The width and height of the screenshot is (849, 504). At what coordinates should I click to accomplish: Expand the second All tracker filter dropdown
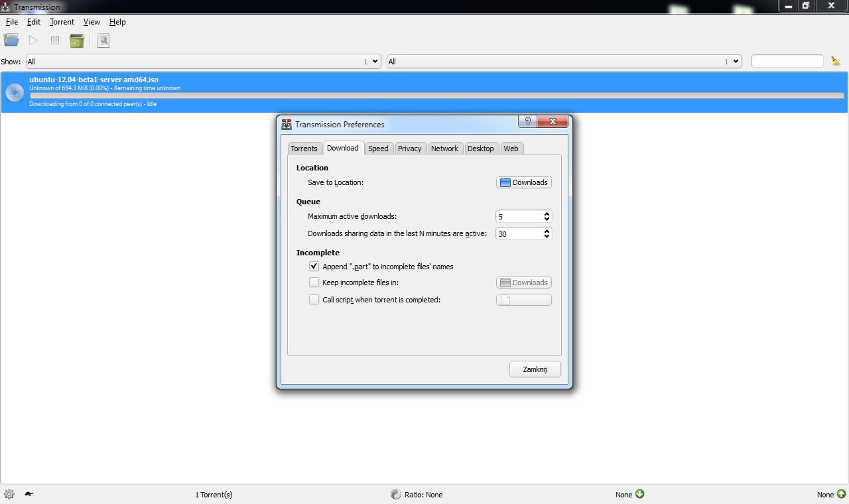click(x=564, y=62)
